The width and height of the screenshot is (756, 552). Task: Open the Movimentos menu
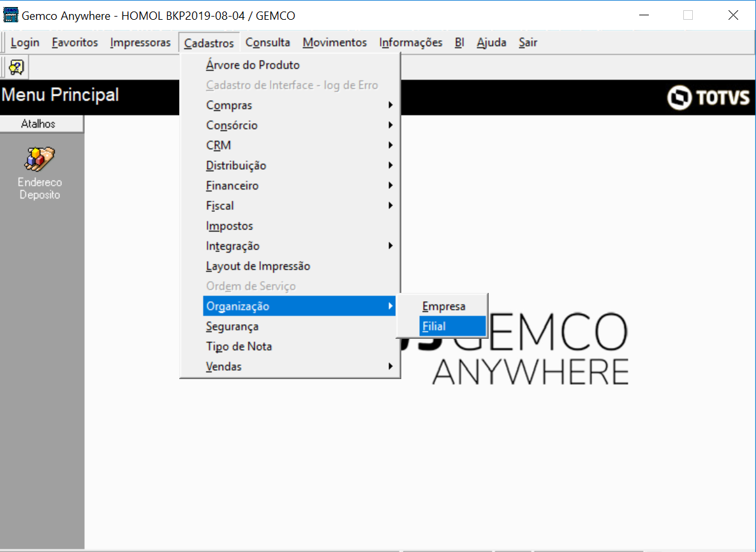point(334,42)
